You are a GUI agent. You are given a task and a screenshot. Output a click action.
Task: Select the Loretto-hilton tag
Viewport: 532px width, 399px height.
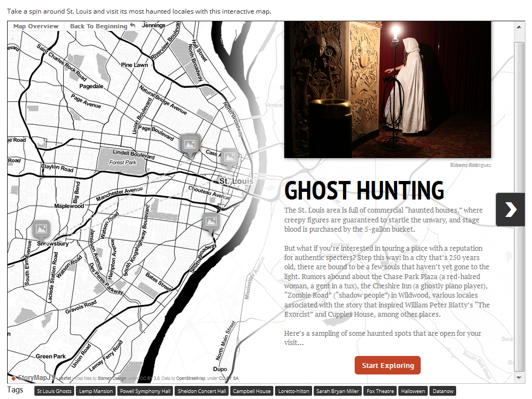tap(294, 391)
